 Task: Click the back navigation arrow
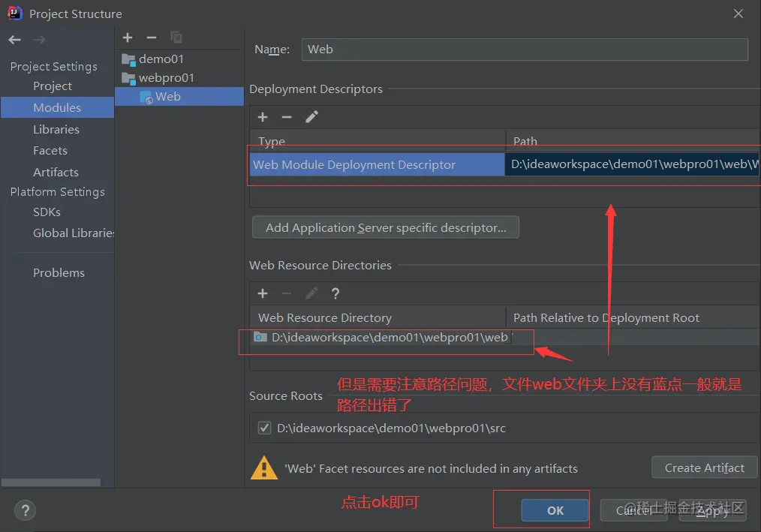pyautogui.click(x=14, y=40)
